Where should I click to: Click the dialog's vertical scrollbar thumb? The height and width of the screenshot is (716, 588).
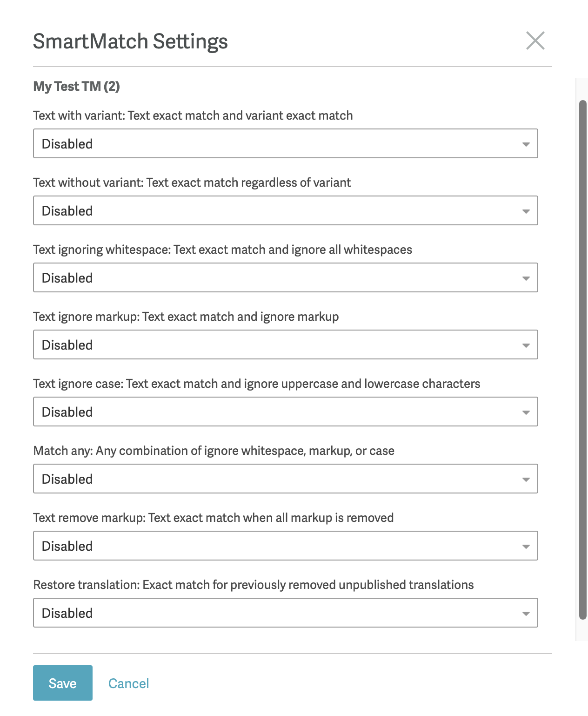(583, 360)
